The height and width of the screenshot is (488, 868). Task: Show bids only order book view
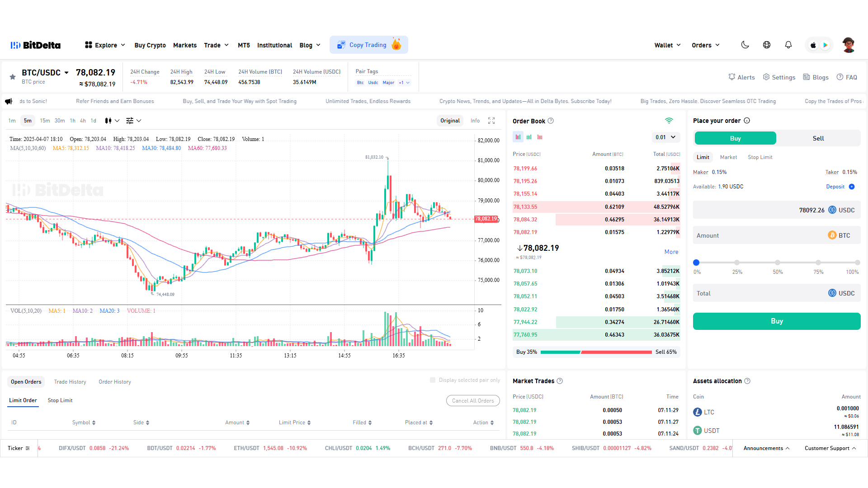click(x=529, y=137)
